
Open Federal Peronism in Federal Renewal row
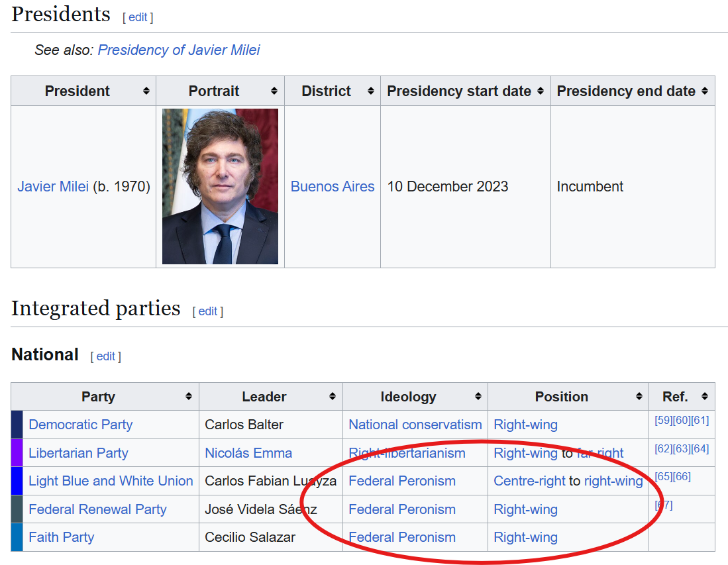point(402,509)
